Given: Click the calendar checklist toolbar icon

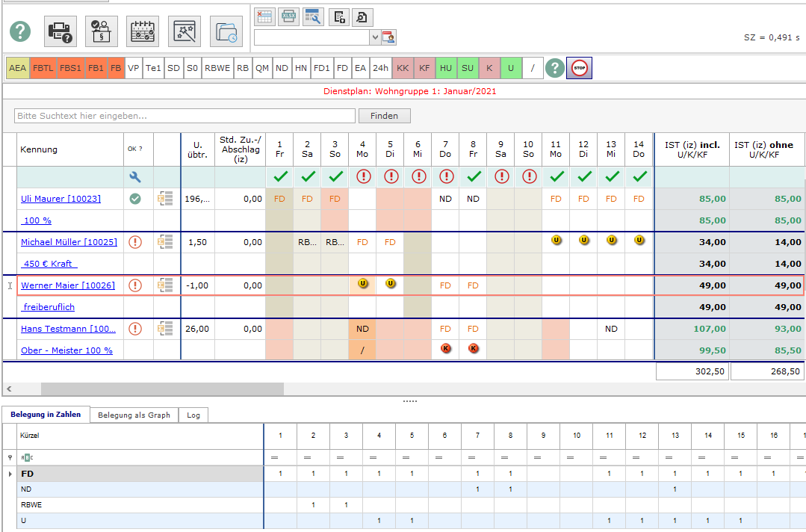Looking at the screenshot, I should pos(143,31).
